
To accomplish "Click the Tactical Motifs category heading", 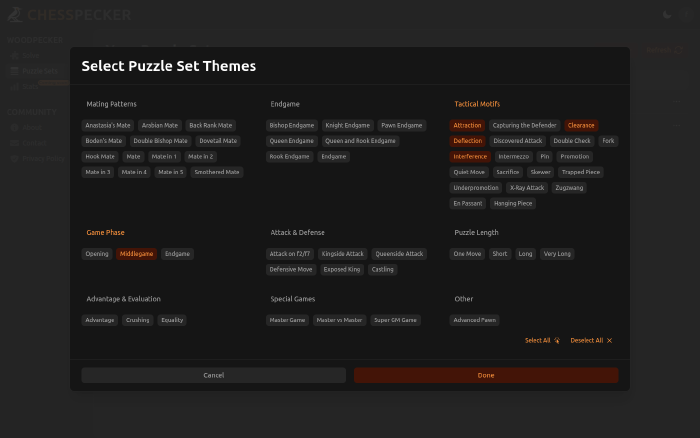I will point(477,104).
